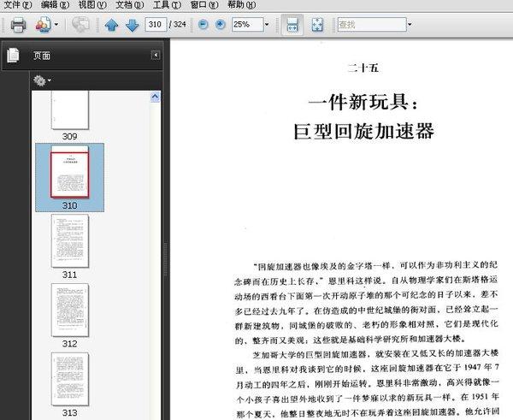Click the zoom in plus button
513x420 pixels.
[221, 25]
